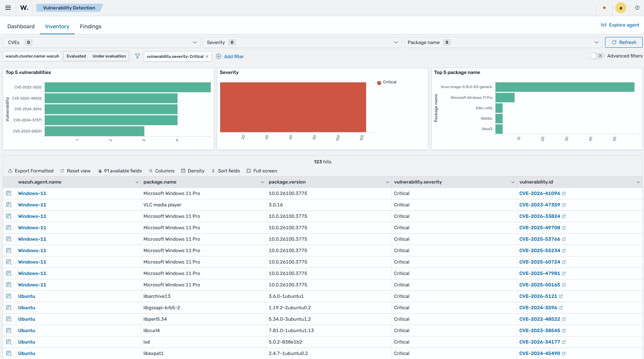
Task: Inspect document for libarchive13 row
Action: pos(9,296)
